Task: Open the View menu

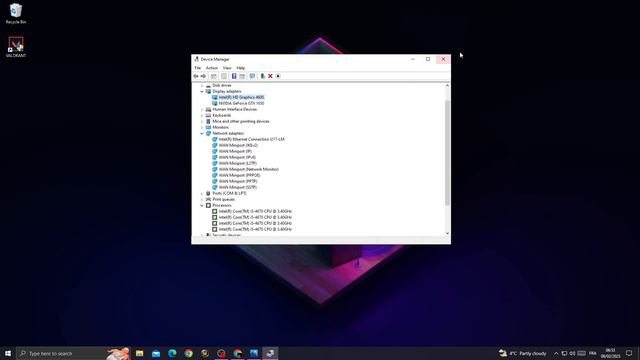Action: pyautogui.click(x=227, y=68)
